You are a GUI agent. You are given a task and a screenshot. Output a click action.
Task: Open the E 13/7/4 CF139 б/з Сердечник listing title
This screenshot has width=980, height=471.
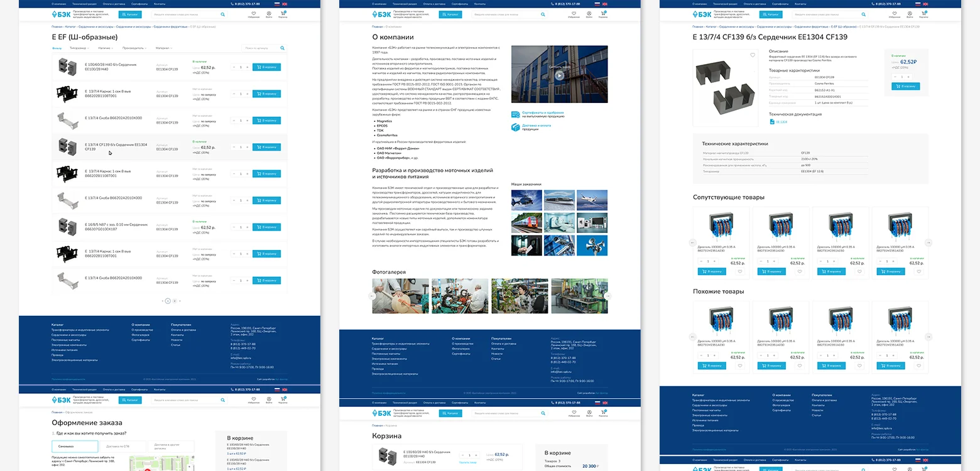tap(116, 147)
